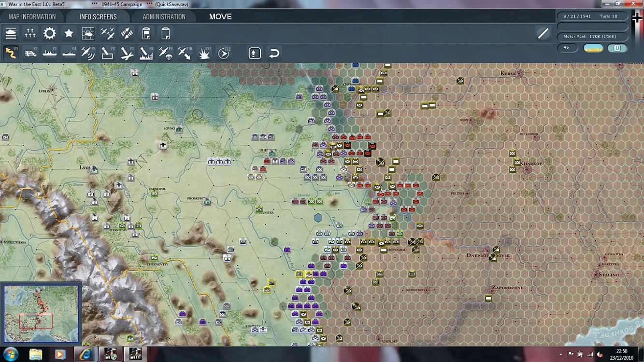Switch to the MAP INFORMATION tab
Image resolution: width=644 pixels, height=362 pixels.
(32, 17)
